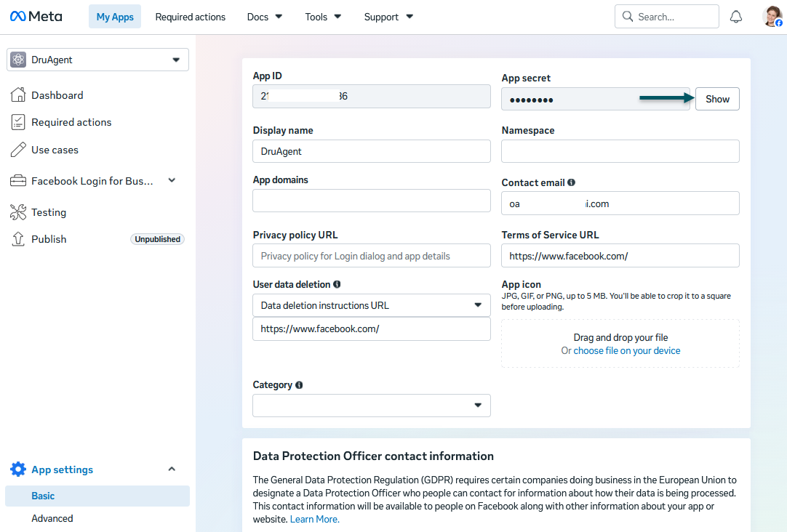Viewport: 787px width, 532px height.
Task: Click the Contact email input field
Action: (620, 203)
